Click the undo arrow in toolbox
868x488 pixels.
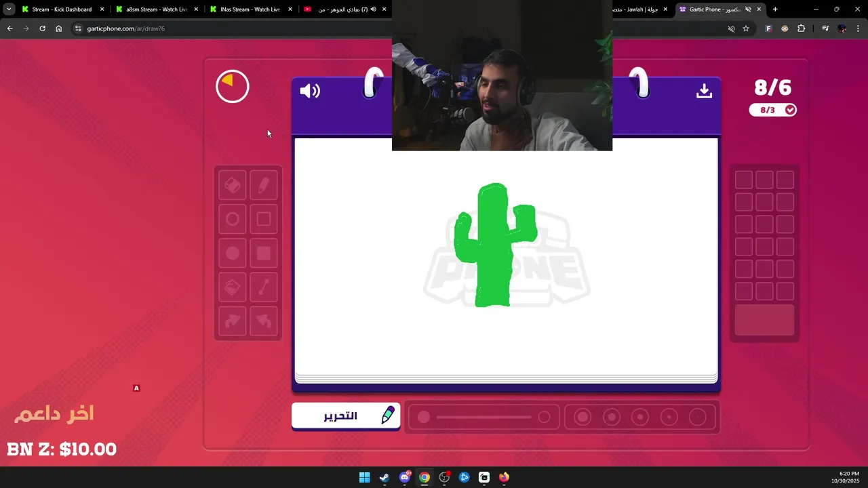coord(264,321)
